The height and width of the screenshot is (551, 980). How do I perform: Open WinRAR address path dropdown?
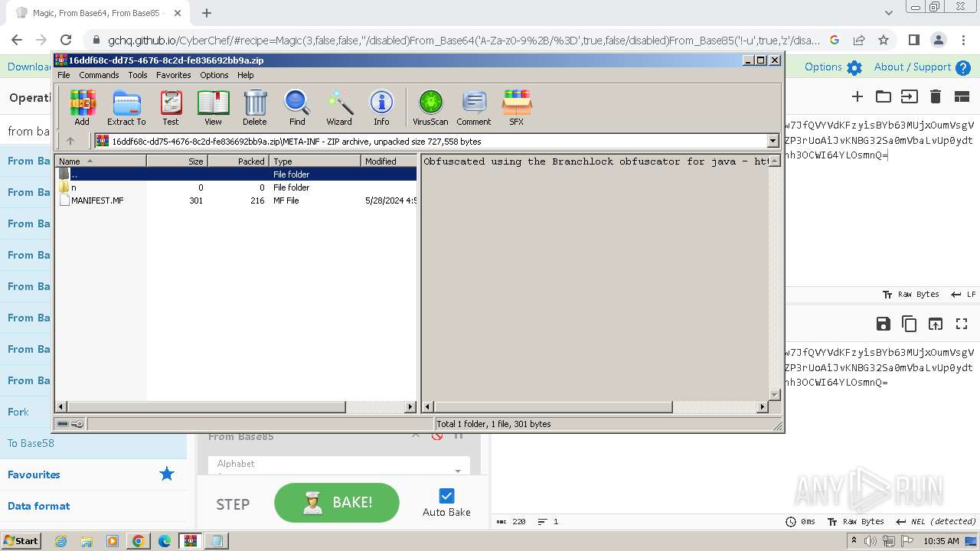[773, 141]
